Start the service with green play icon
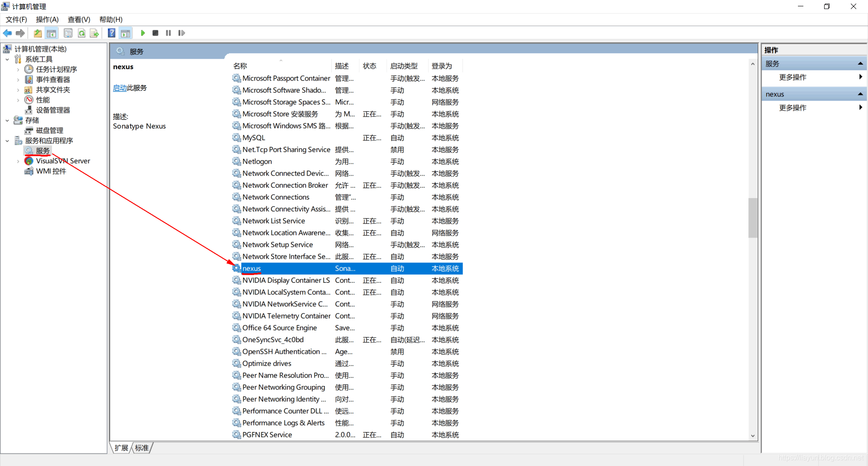868x466 pixels. point(143,33)
